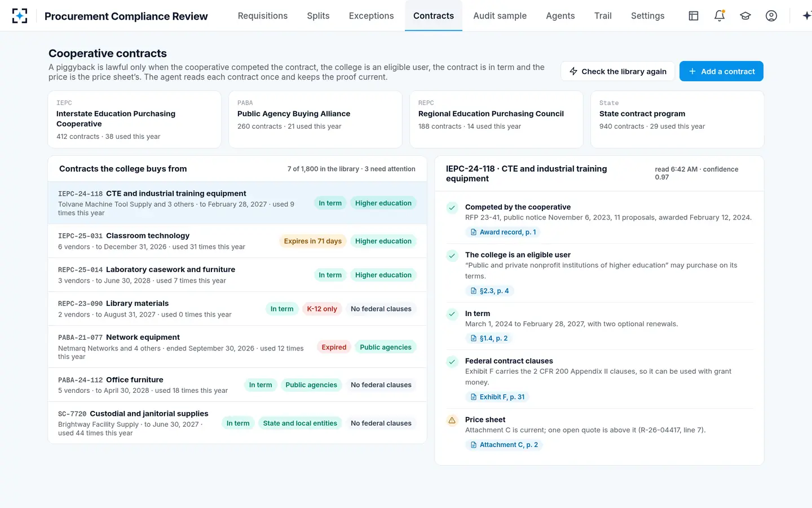Select IEPC-25-031 Classroom technology row

[237, 241]
